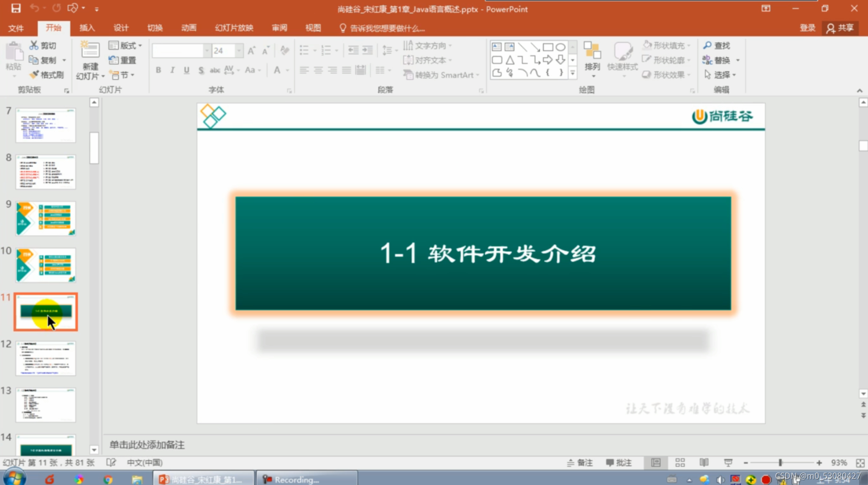The image size is (868, 485).
Task: Select slide 9 thumbnail
Action: tap(46, 218)
